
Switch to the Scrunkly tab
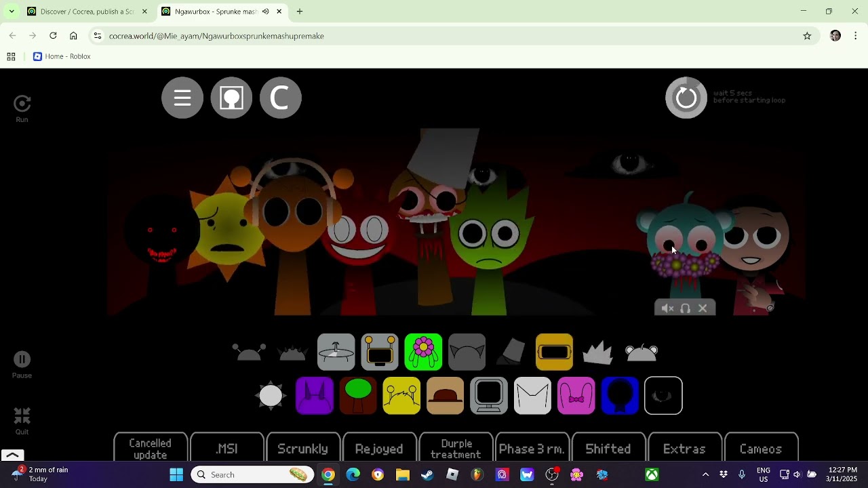pos(303,448)
